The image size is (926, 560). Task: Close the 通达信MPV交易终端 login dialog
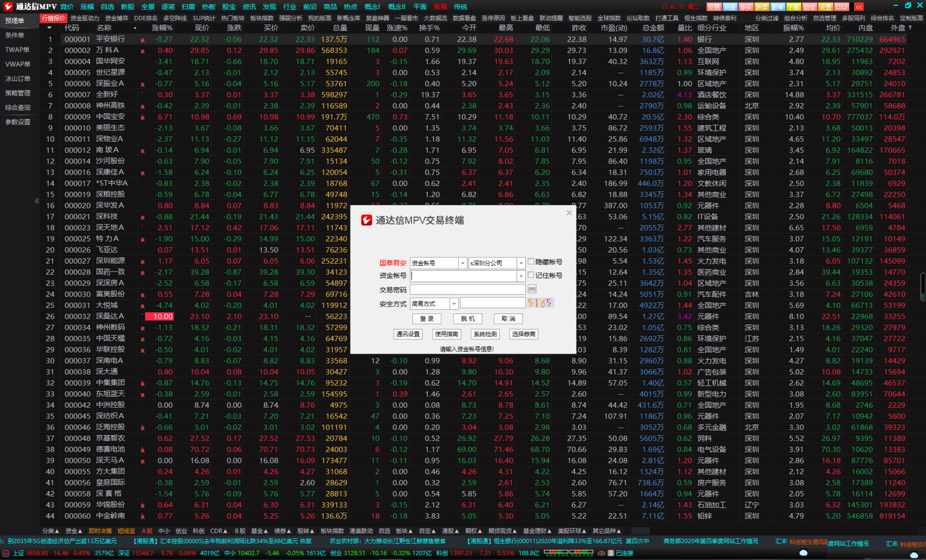click(x=569, y=213)
